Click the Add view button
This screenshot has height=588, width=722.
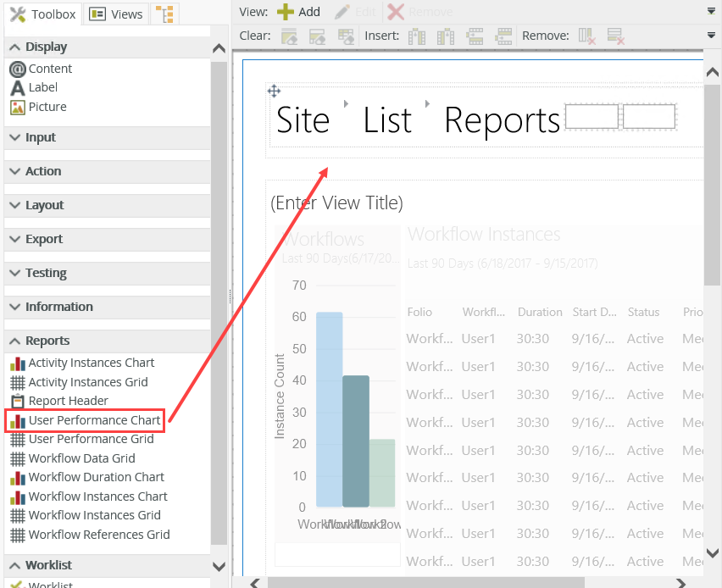pyautogui.click(x=298, y=12)
